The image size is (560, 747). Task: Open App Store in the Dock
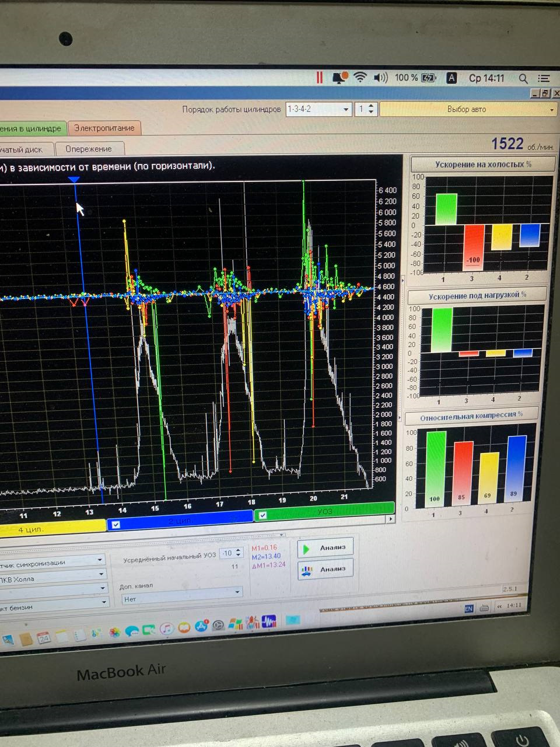coord(202,627)
